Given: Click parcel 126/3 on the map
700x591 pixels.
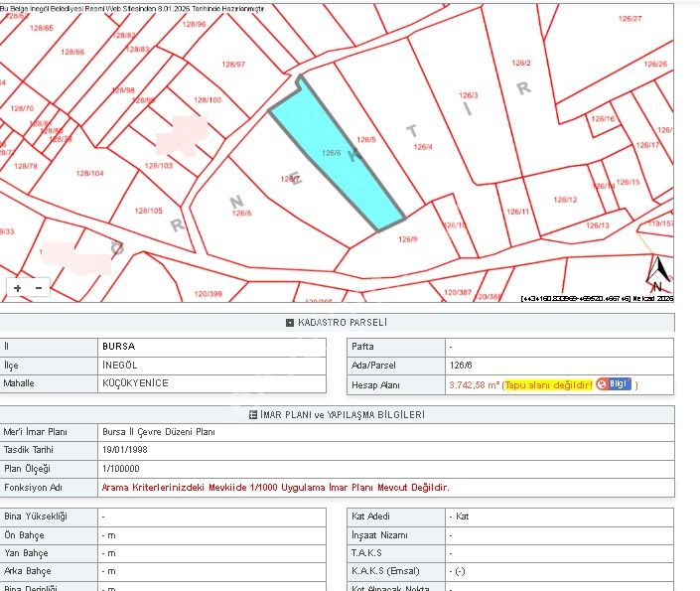Looking at the screenshot, I should [468, 96].
